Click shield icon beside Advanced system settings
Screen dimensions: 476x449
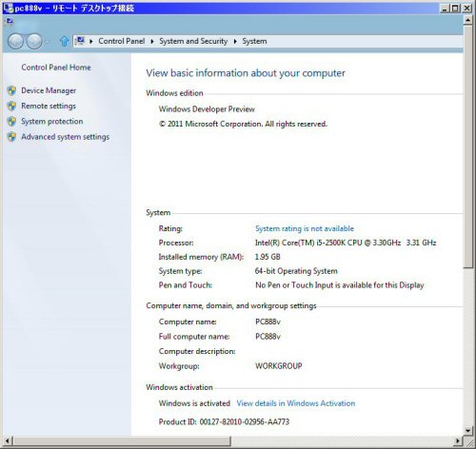coord(11,137)
